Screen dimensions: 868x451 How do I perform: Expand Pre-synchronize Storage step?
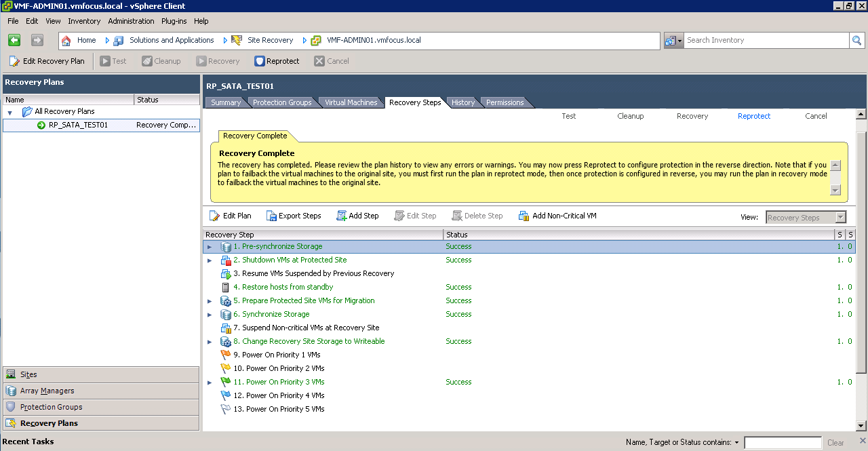(x=210, y=247)
